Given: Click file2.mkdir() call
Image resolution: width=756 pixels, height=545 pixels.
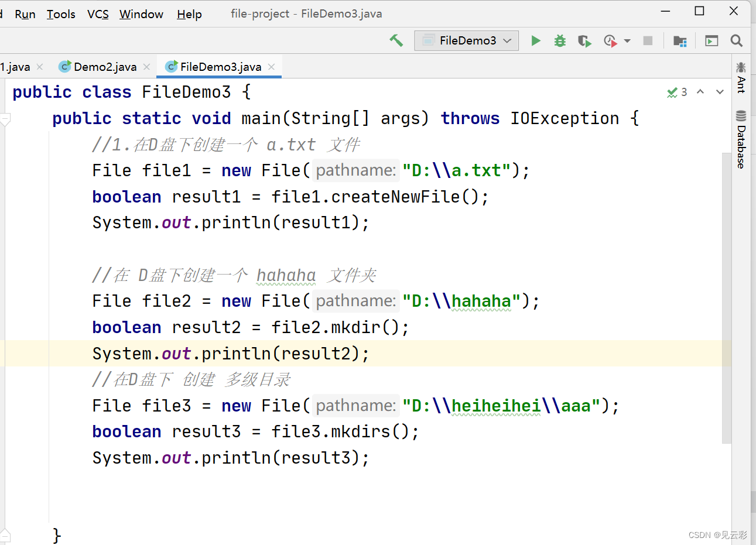Looking at the screenshot, I should click(x=335, y=327).
